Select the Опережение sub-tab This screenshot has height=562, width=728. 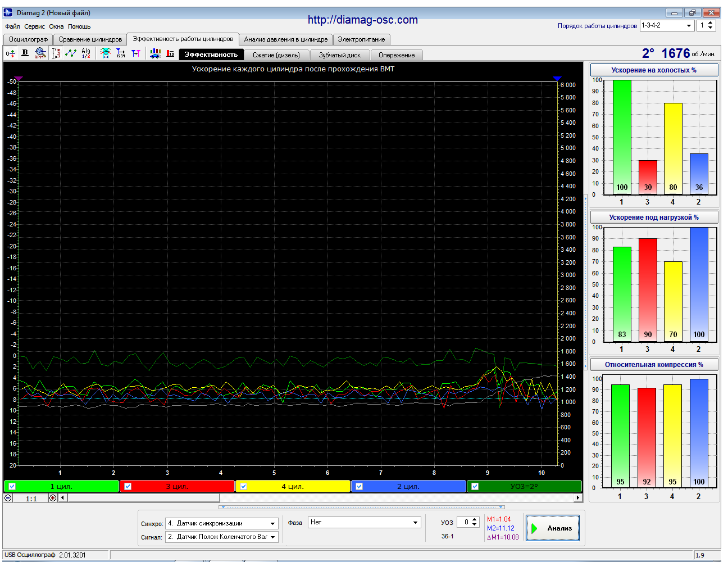click(x=397, y=55)
